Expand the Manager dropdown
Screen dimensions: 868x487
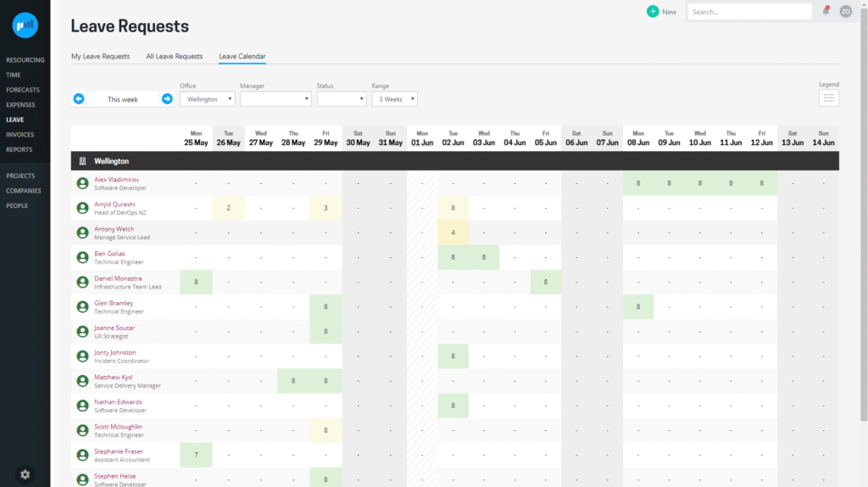[x=276, y=99]
